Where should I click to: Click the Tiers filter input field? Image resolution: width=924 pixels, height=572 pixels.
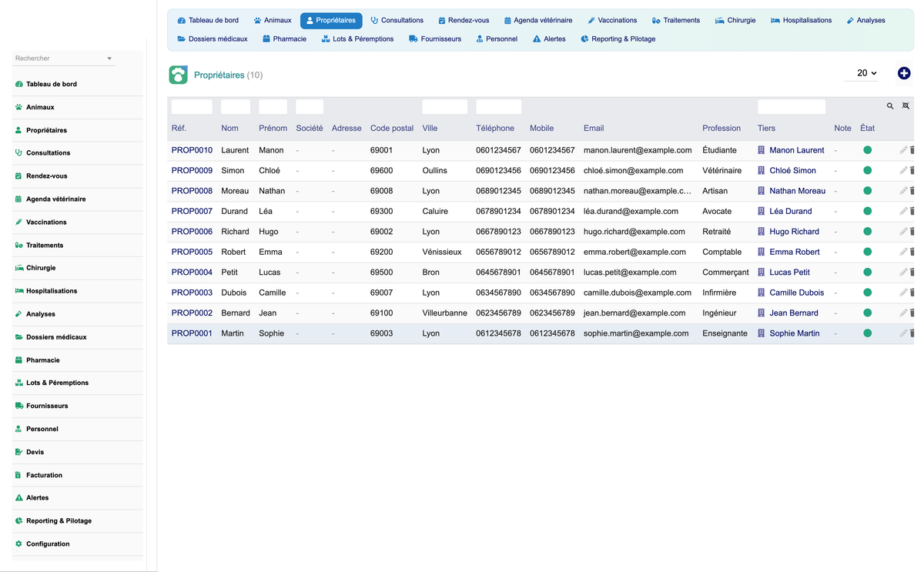791,107
